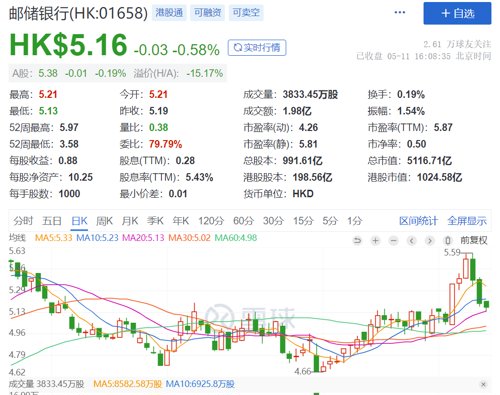Toggle the candlestick style icon
The image size is (500, 395).
(448, 240)
